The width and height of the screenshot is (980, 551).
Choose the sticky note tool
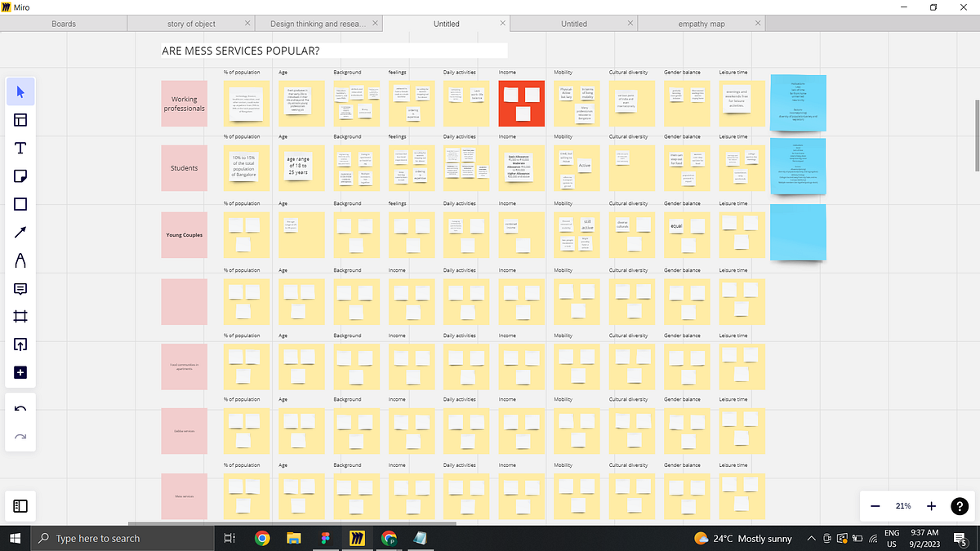[20, 176]
